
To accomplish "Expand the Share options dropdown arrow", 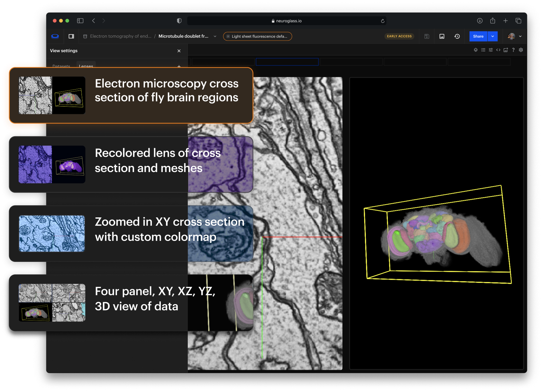I will pyautogui.click(x=493, y=36).
